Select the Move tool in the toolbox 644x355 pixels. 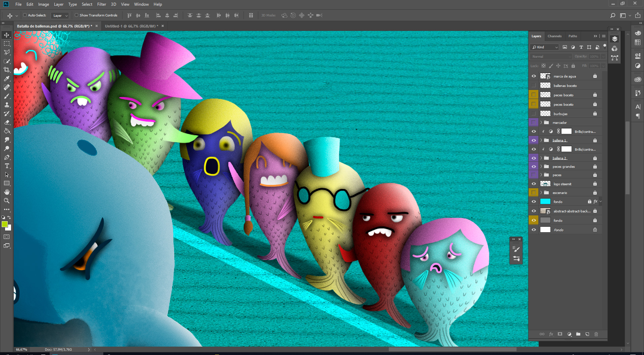pos(7,35)
